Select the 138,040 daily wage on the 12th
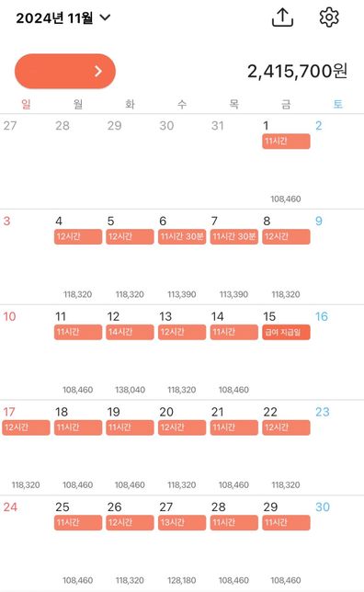Image resolution: width=364 pixels, height=592 pixels. (x=130, y=390)
